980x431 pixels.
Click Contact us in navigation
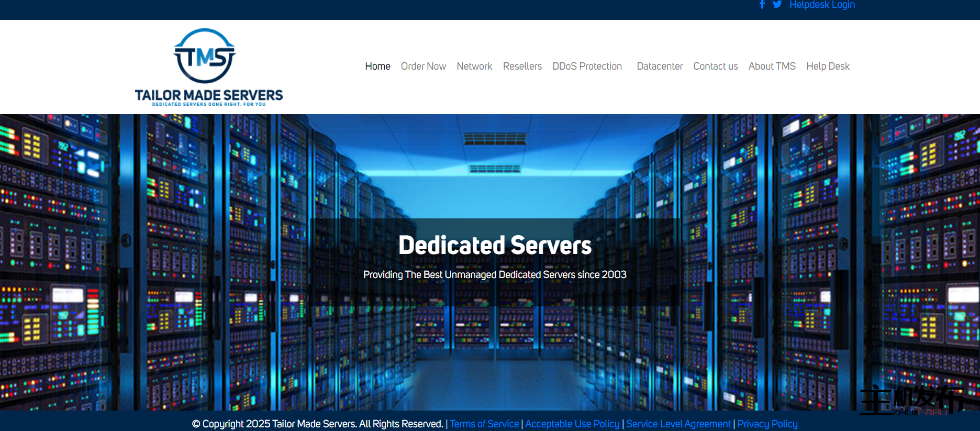point(715,67)
